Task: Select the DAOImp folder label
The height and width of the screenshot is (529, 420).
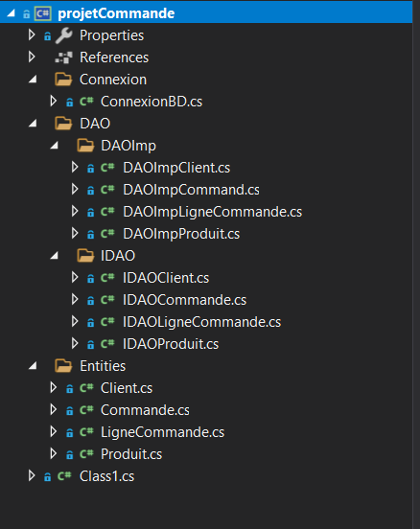Action: coord(128,146)
